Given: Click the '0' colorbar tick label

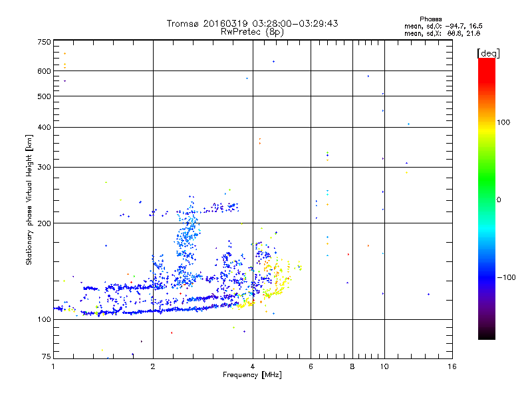Looking at the screenshot, I should point(499,200).
